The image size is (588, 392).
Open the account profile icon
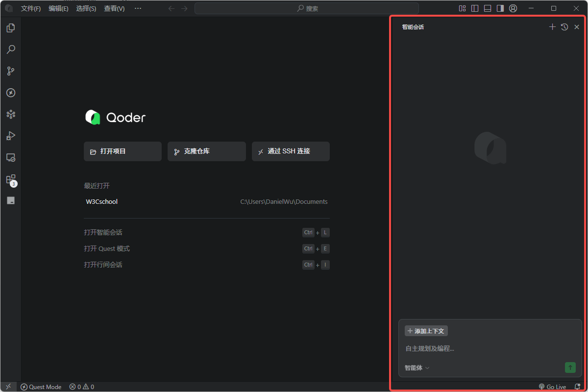pyautogui.click(x=513, y=8)
